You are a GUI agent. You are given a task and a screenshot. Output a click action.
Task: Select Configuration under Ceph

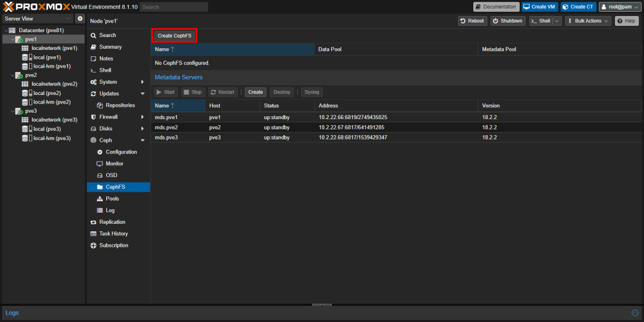pyautogui.click(x=119, y=152)
